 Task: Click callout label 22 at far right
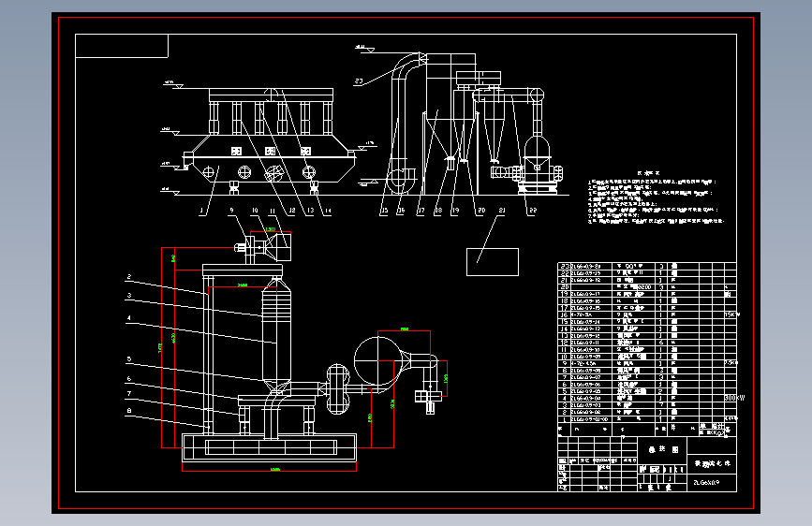[532, 211]
